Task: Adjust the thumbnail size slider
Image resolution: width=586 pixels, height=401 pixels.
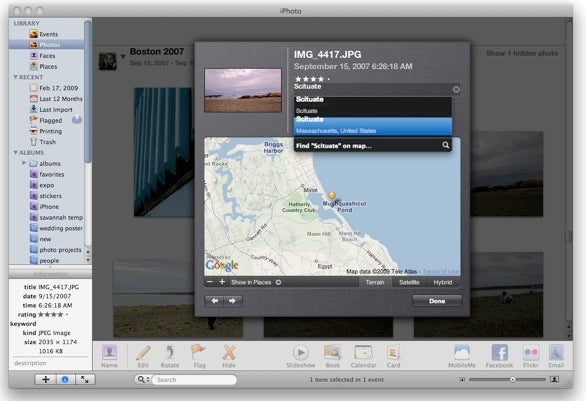Action: (x=513, y=379)
